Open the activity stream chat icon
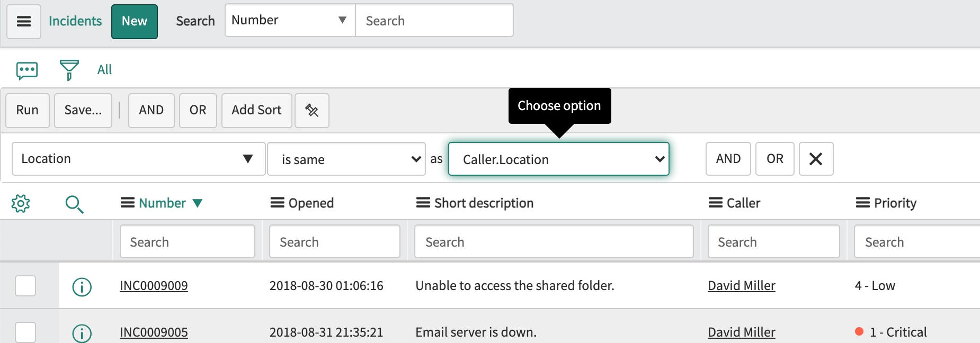Image resolution: width=980 pixels, height=343 pixels. [27, 70]
